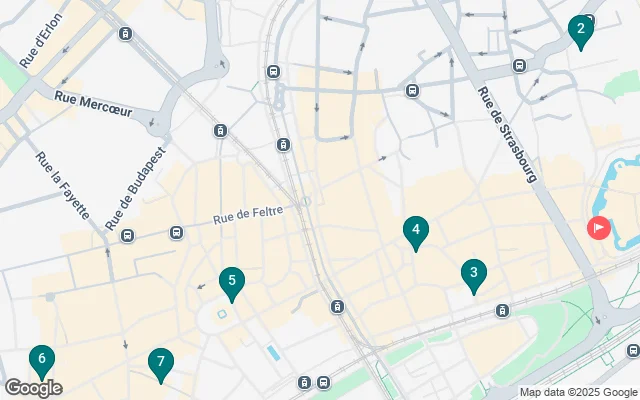Select the tram stop near Rue d'Erlon
This screenshot has height=400, width=640.
click(125, 33)
